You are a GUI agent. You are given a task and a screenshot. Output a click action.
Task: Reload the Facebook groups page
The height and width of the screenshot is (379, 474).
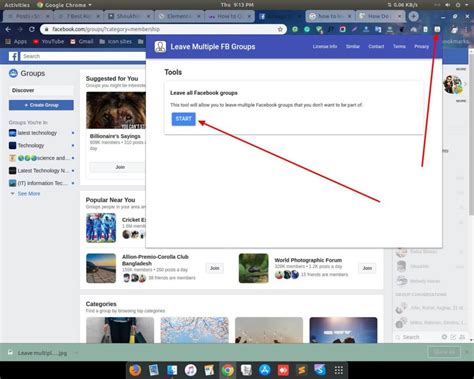click(32, 29)
